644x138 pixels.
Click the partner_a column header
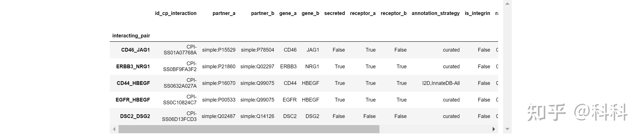click(x=224, y=13)
